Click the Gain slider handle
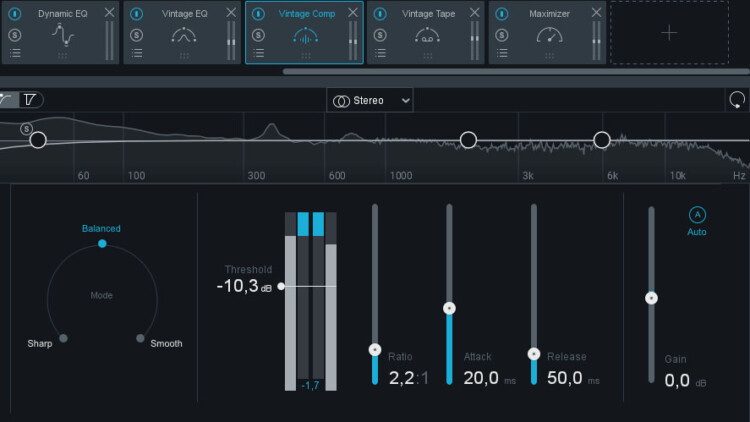Viewport: 750px width, 422px height. point(651,298)
